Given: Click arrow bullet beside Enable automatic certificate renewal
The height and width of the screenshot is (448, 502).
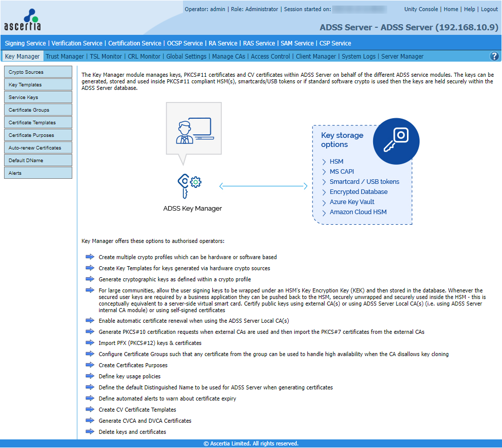Looking at the screenshot, I should click(x=90, y=320).
